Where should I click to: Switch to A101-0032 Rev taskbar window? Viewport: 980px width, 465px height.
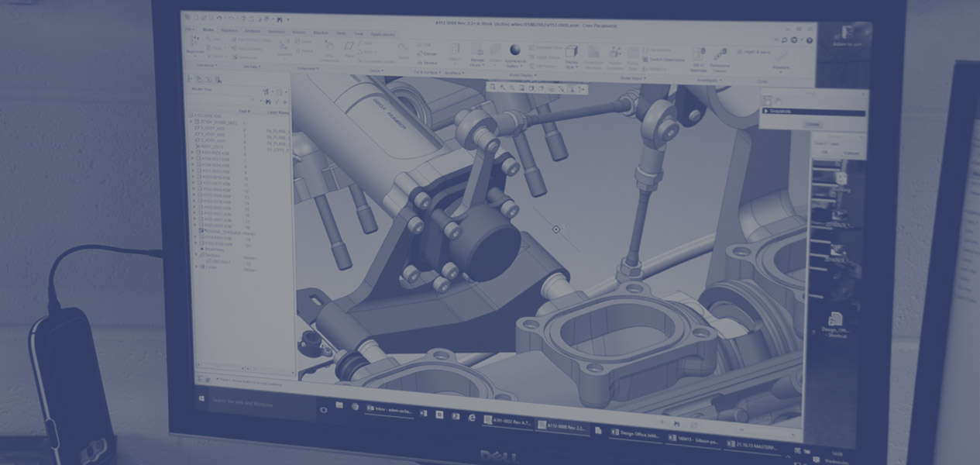(x=507, y=422)
